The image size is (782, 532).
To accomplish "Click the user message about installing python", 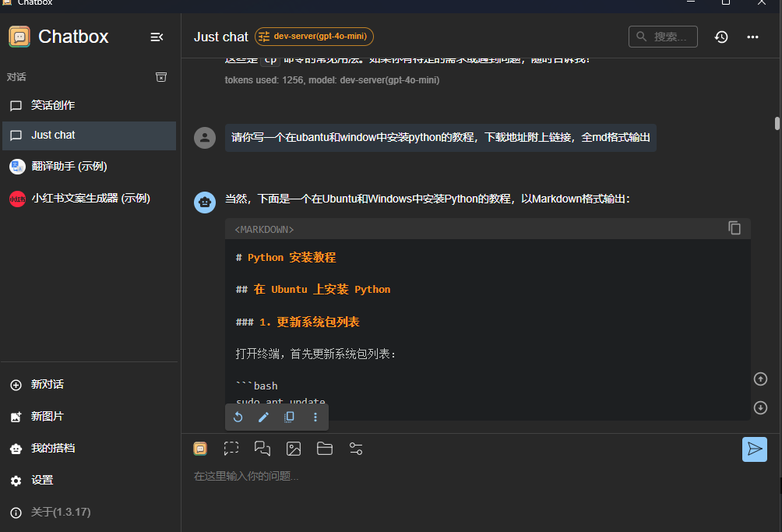I will [441, 138].
